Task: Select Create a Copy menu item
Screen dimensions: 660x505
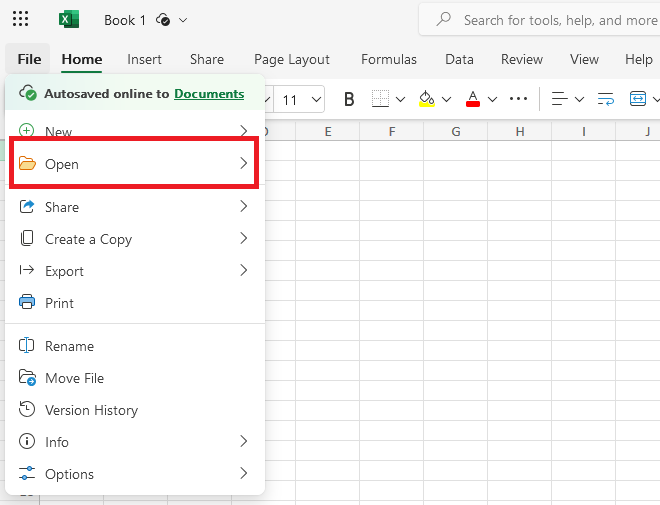Action: [x=135, y=239]
